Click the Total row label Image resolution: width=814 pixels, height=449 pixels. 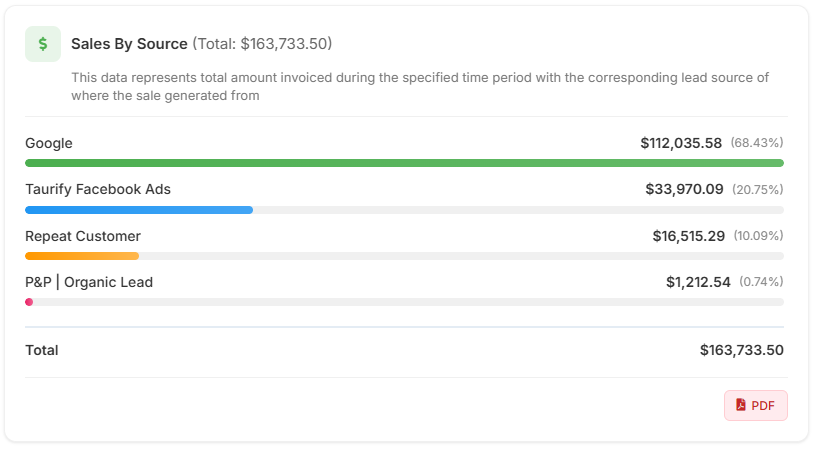[42, 350]
